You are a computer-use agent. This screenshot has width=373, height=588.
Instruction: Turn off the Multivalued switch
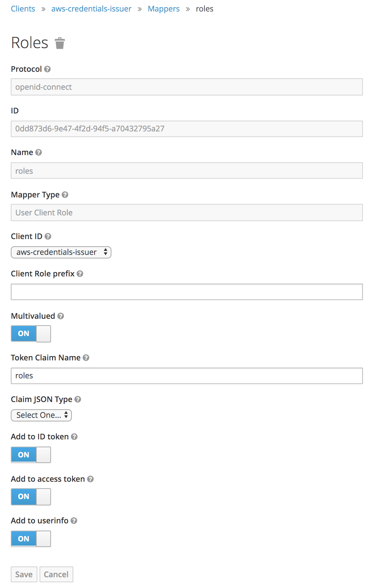[x=31, y=333]
